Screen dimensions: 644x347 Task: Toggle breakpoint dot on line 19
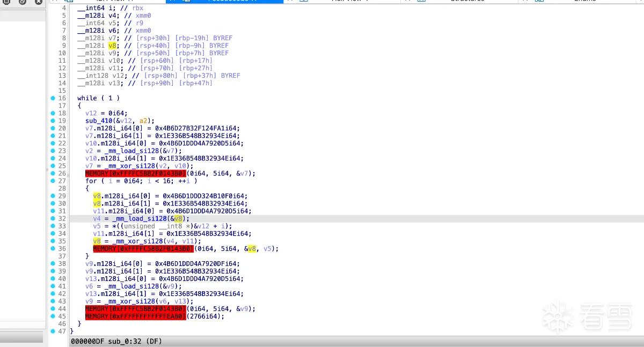pyautogui.click(x=53, y=121)
